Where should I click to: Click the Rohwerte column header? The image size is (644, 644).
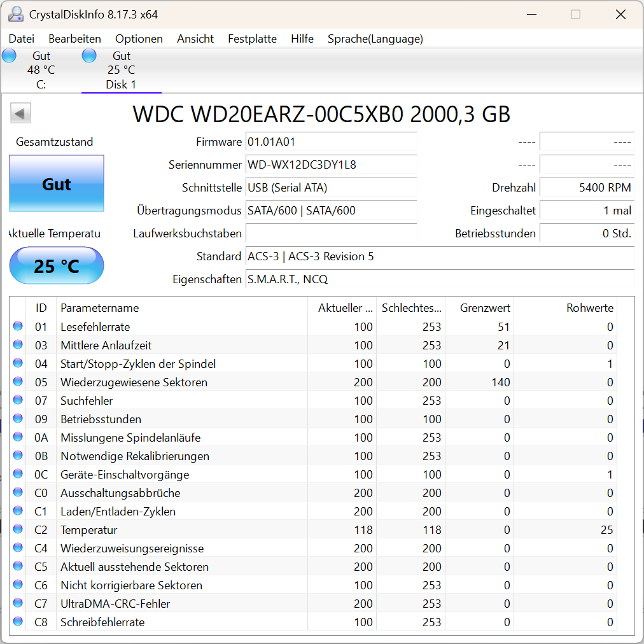pyautogui.click(x=565, y=307)
